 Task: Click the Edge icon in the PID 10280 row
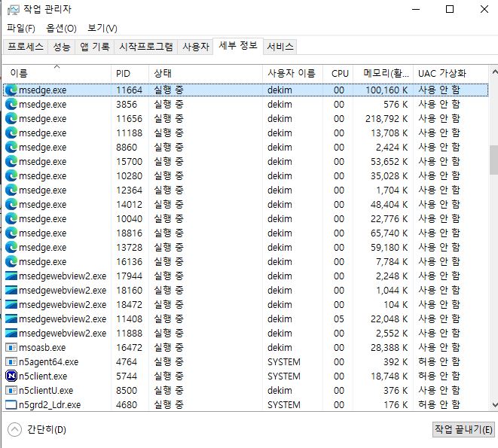11,175
